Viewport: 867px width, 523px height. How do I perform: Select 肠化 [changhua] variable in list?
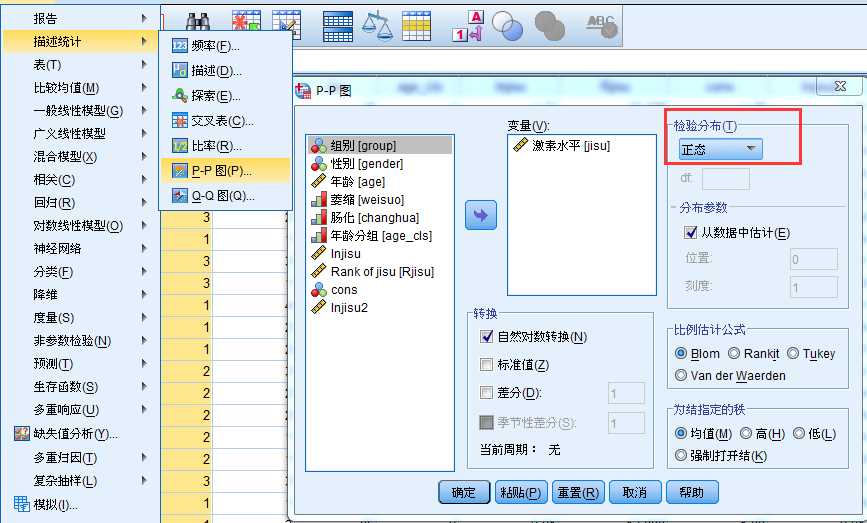(x=380, y=217)
